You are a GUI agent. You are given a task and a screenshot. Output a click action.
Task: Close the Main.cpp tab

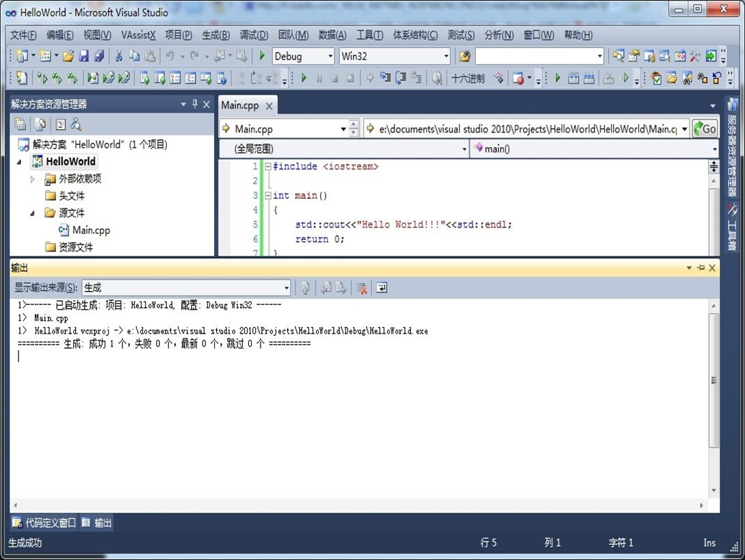tap(269, 106)
